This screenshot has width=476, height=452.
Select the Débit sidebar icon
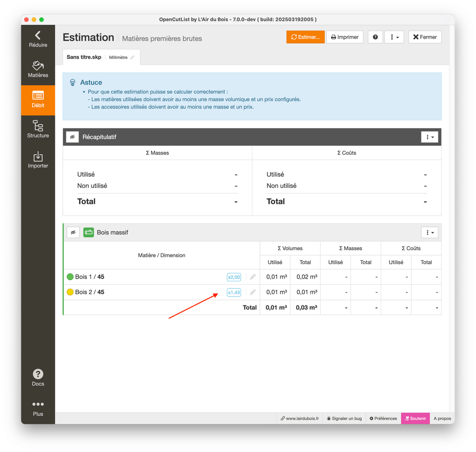(x=38, y=100)
